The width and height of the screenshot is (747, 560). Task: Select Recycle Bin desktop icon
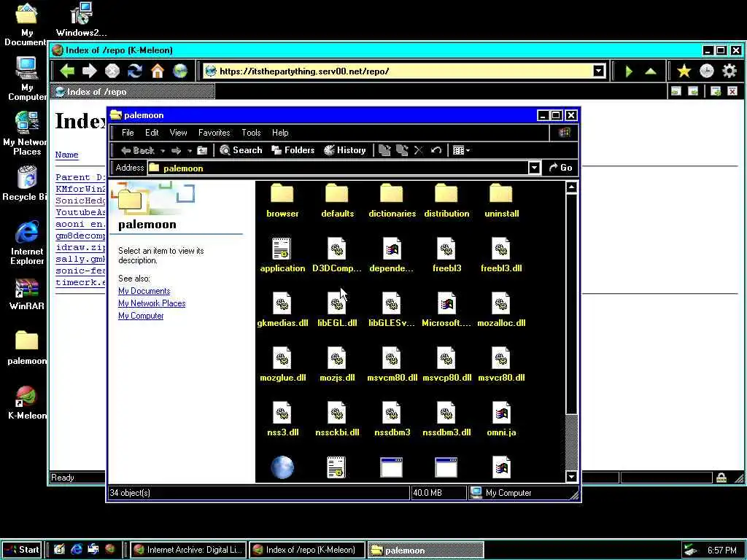click(x=27, y=184)
